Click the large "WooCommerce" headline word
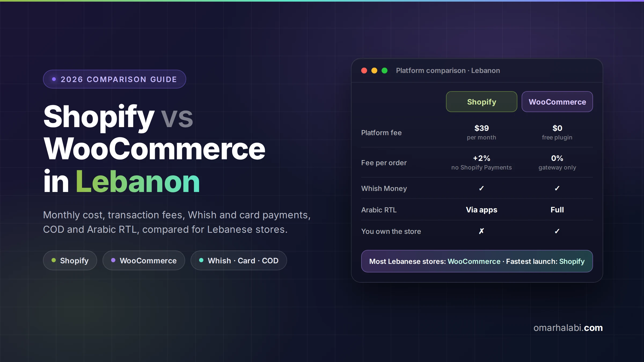The height and width of the screenshot is (362, 644). coord(155,149)
